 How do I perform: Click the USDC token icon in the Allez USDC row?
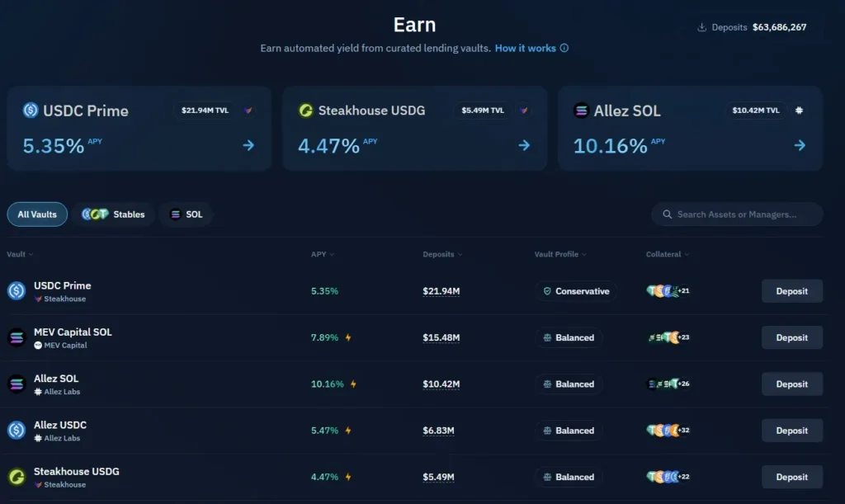tap(17, 431)
